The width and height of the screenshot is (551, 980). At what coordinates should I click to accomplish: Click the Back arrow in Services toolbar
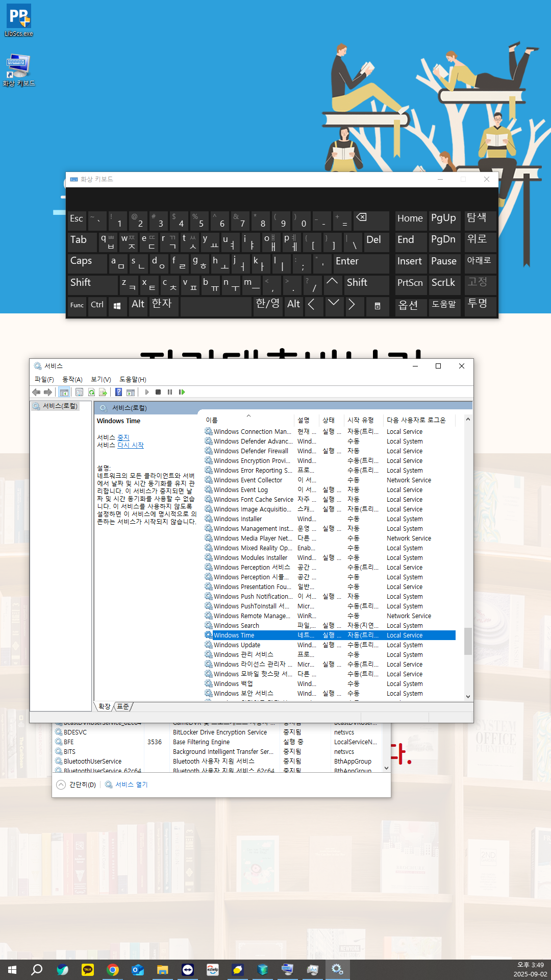click(x=36, y=392)
